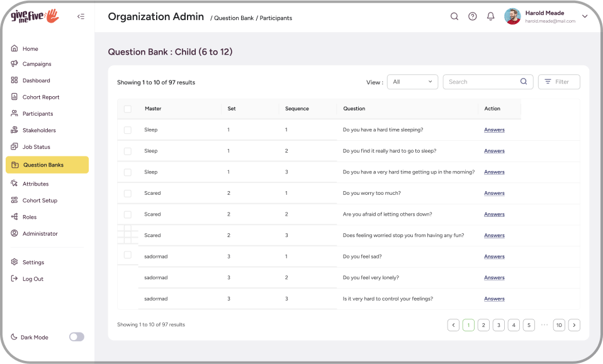Click the help question mark icon
This screenshot has height=364, width=603.
click(472, 16)
